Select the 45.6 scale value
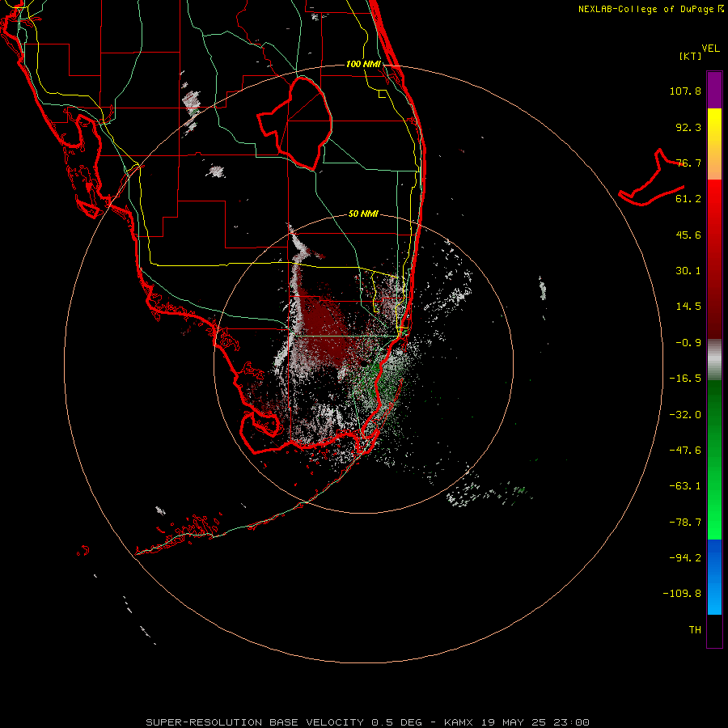Screen dimensions: 728x728 coord(688,235)
